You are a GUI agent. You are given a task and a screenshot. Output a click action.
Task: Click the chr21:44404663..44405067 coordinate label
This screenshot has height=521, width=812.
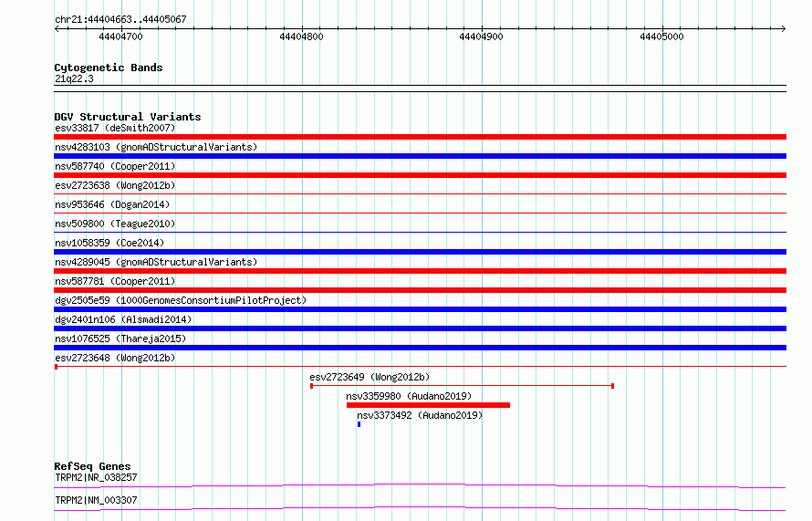(x=120, y=19)
